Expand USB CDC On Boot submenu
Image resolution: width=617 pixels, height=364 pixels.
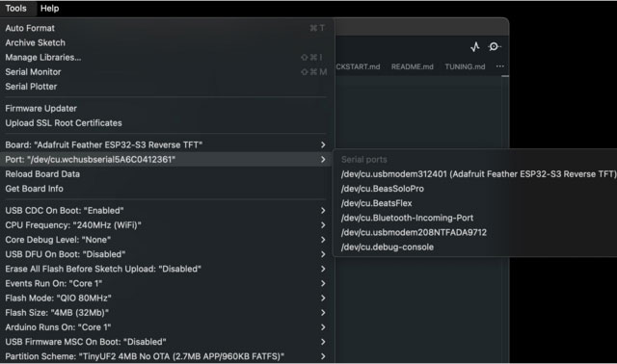pyautogui.click(x=323, y=210)
